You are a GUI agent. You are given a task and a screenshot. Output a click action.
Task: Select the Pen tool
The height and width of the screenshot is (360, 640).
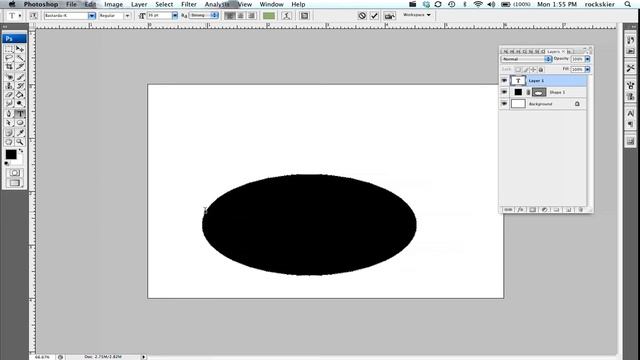[9, 114]
